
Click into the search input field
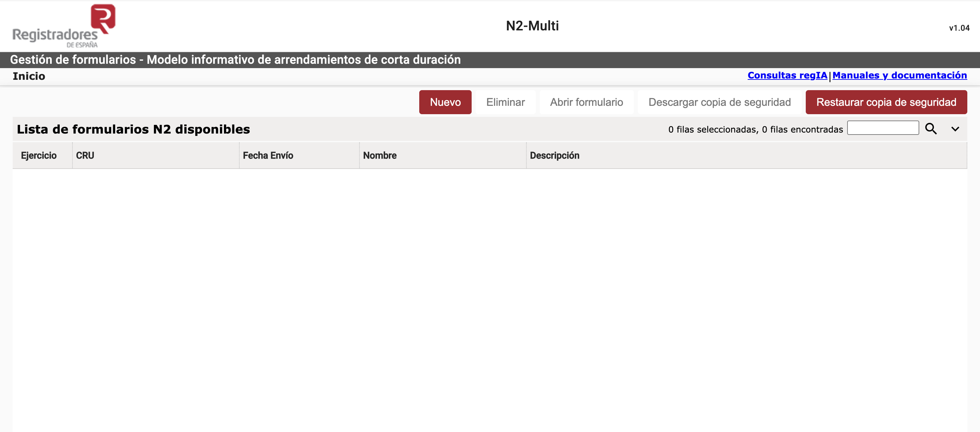coord(884,128)
